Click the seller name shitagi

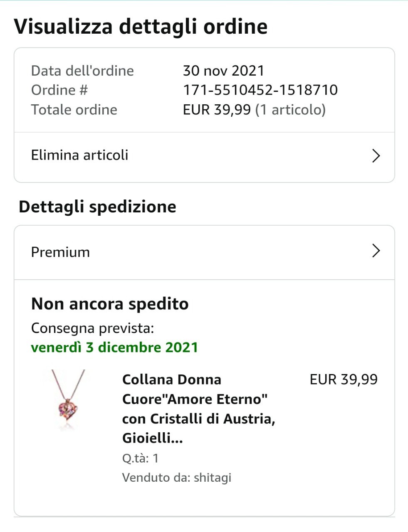coord(213,478)
